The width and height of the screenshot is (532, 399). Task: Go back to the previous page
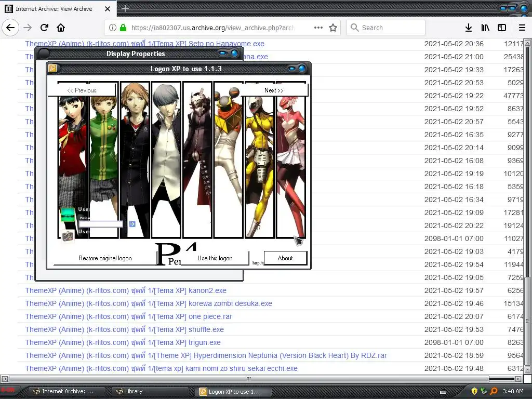pyautogui.click(x=10, y=28)
